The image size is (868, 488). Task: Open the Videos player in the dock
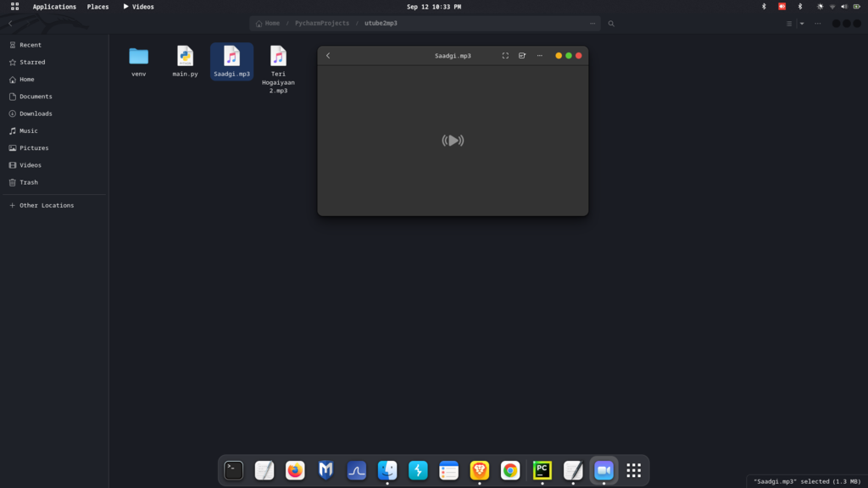click(x=604, y=470)
